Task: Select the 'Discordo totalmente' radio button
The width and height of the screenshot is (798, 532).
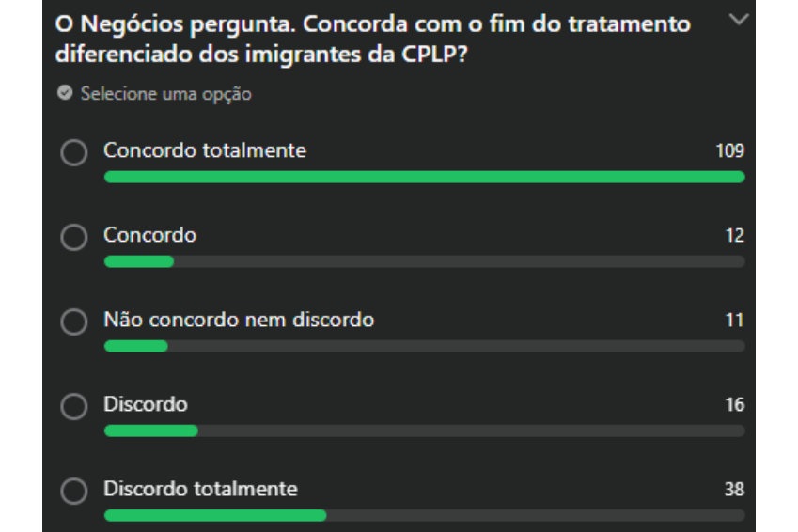Action: coord(74,492)
